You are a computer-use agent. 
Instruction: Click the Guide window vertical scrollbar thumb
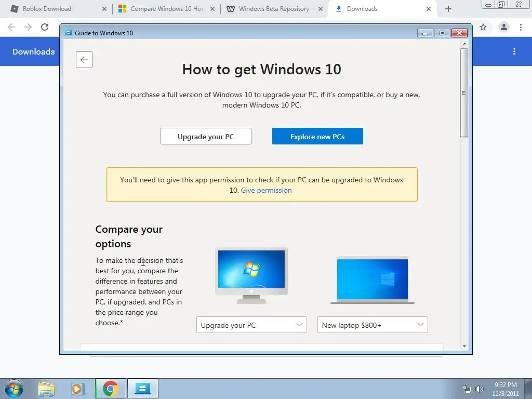pos(464,94)
